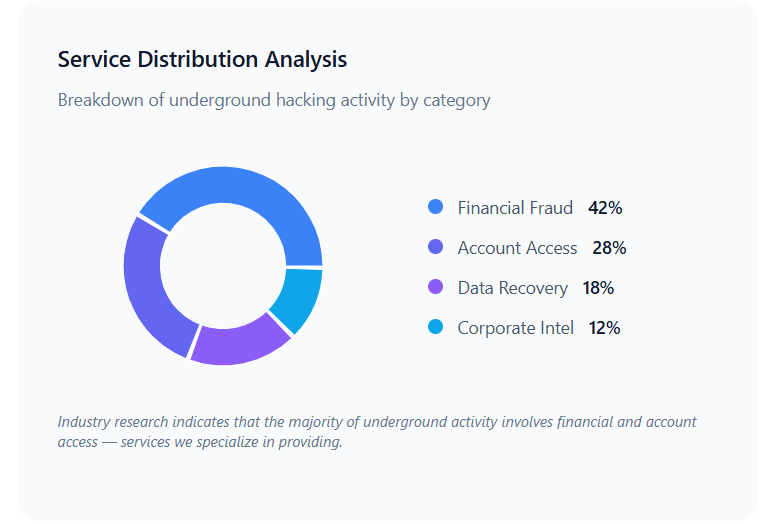
Task: Click the Financial Fraud legend label
Action: click(x=515, y=208)
